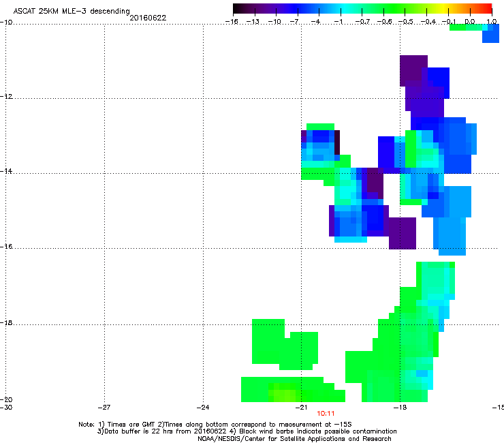Click the red time label 10:11

[x=326, y=414]
